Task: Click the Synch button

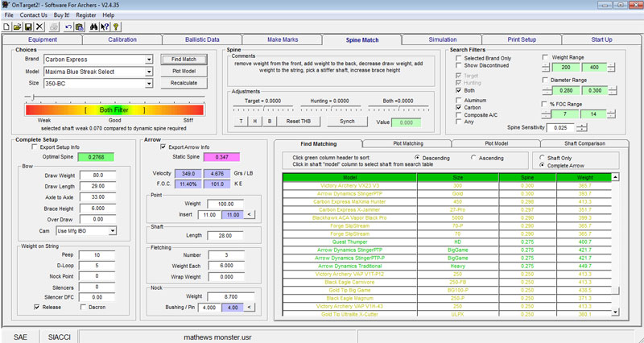Action: (x=347, y=122)
